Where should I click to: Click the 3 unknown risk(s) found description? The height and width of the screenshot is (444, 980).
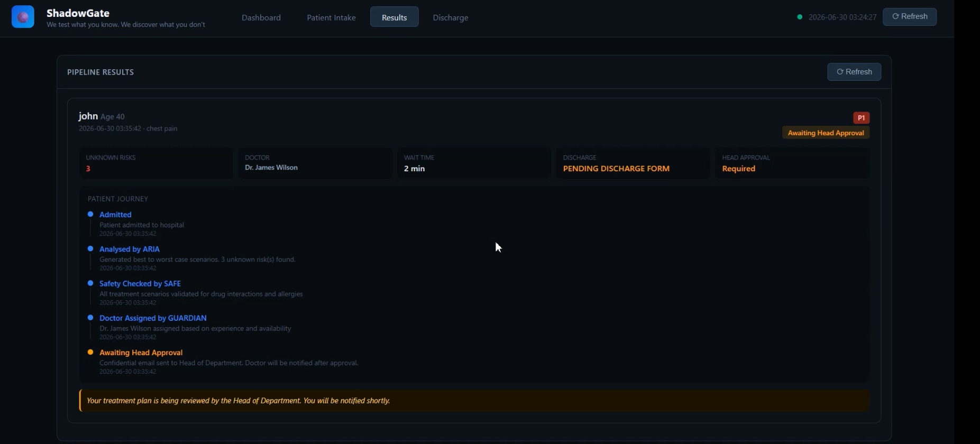pos(197,260)
